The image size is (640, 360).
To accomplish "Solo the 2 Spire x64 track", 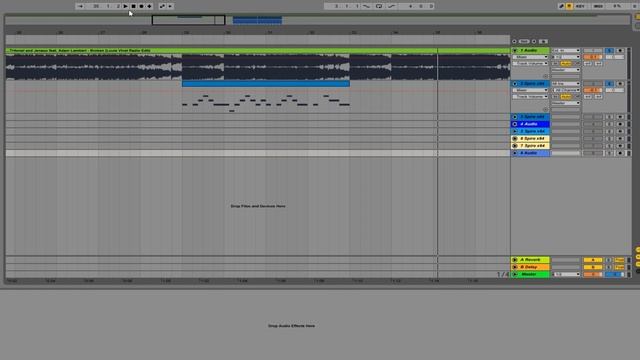I will tap(609, 84).
